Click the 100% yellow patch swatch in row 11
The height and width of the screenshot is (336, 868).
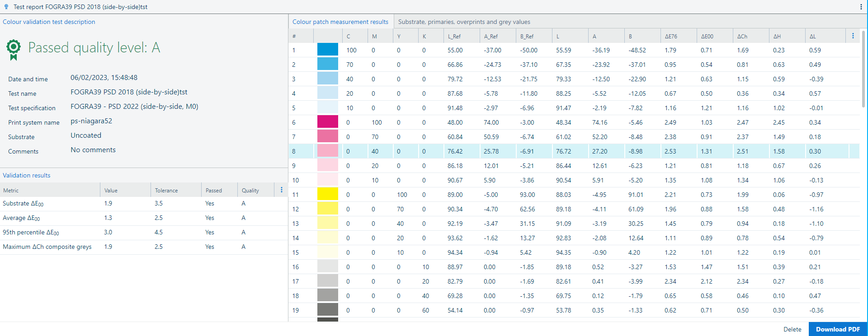coord(327,195)
